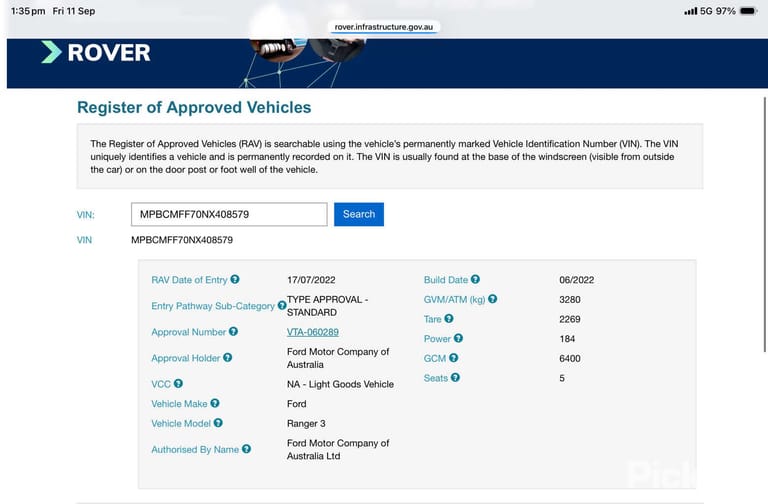The width and height of the screenshot is (768, 504).
Task: Select approval holder 'Ford Motor Company of Australia'
Action: (338, 358)
